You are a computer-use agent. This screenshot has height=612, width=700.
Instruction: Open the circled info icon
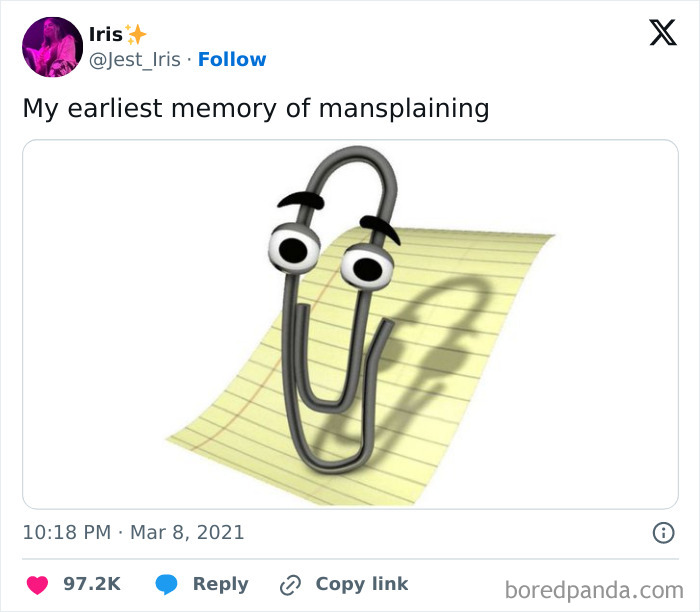point(663,533)
